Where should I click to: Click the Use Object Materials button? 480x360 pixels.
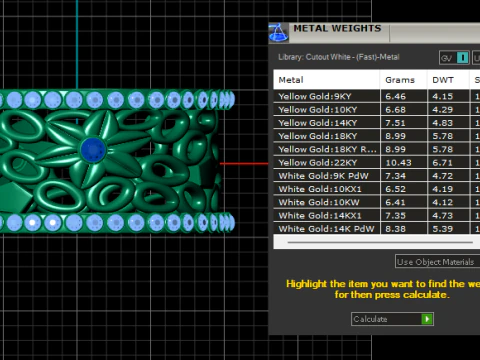coord(438,262)
